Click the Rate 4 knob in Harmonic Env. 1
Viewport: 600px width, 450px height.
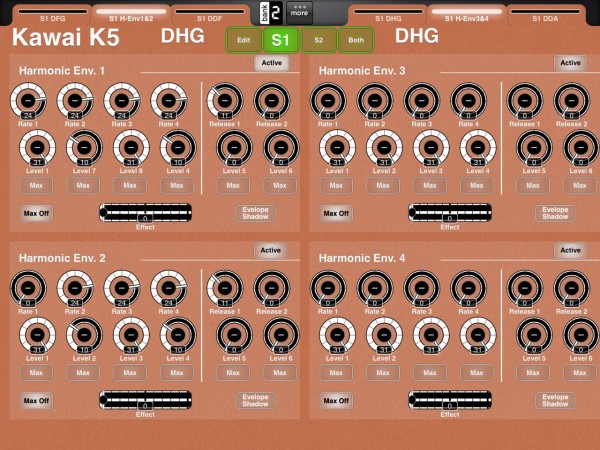click(169, 101)
